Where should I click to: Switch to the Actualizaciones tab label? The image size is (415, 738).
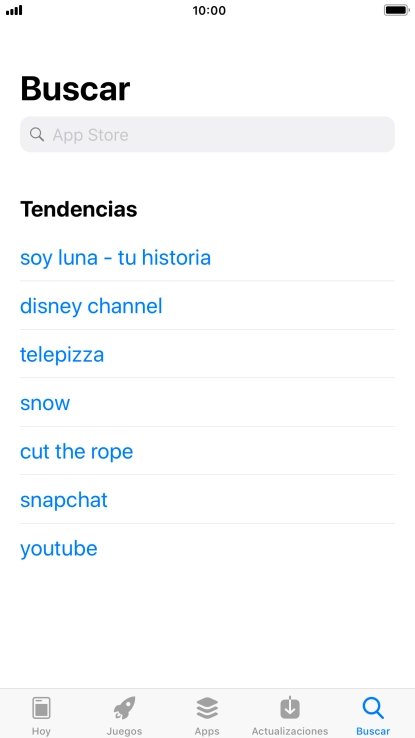pyautogui.click(x=290, y=731)
